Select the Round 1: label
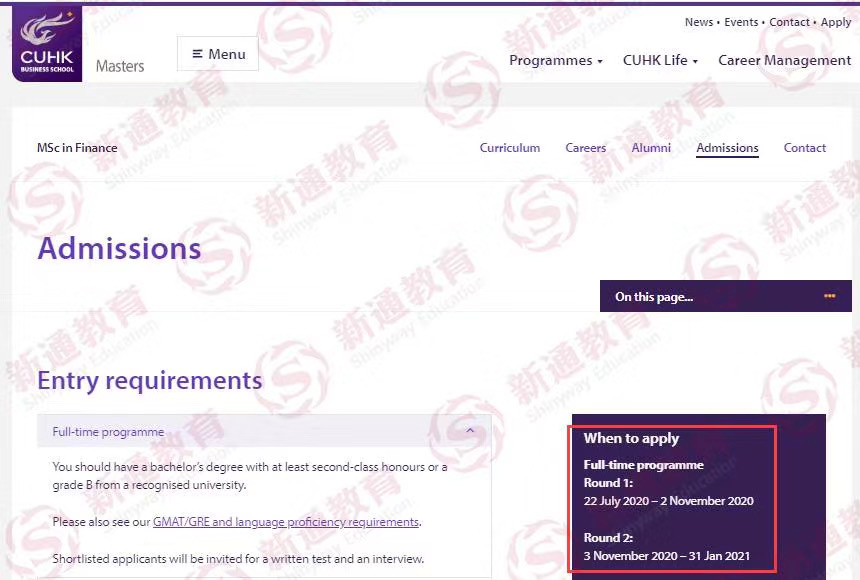Screen dimensions: 860x580 608,483
